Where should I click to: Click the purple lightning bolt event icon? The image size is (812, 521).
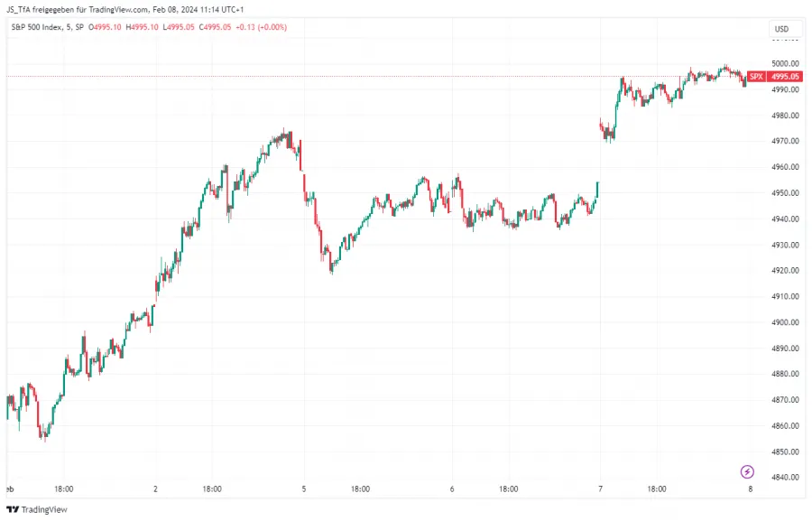pos(747,470)
